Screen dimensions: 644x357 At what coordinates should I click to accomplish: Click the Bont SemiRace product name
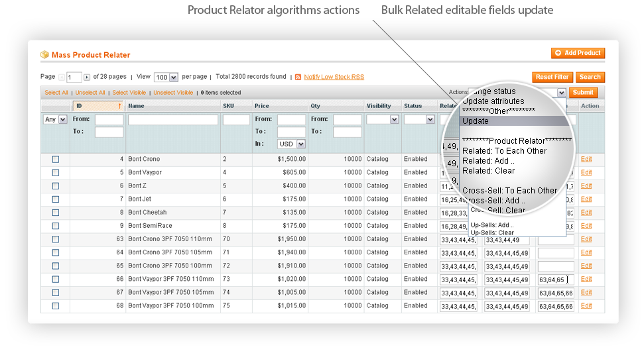click(150, 226)
